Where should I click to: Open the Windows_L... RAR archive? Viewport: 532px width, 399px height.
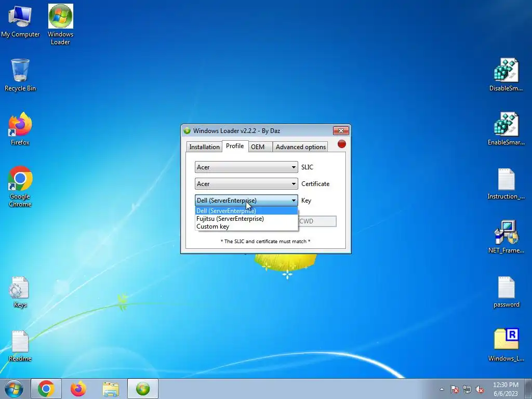pyautogui.click(x=506, y=345)
